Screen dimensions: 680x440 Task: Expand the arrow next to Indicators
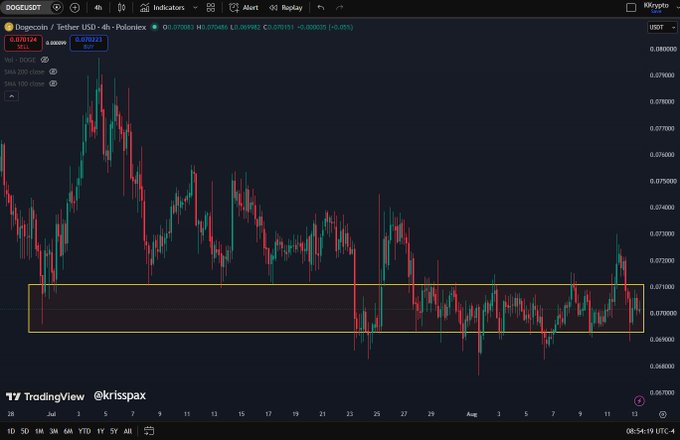(x=195, y=7)
